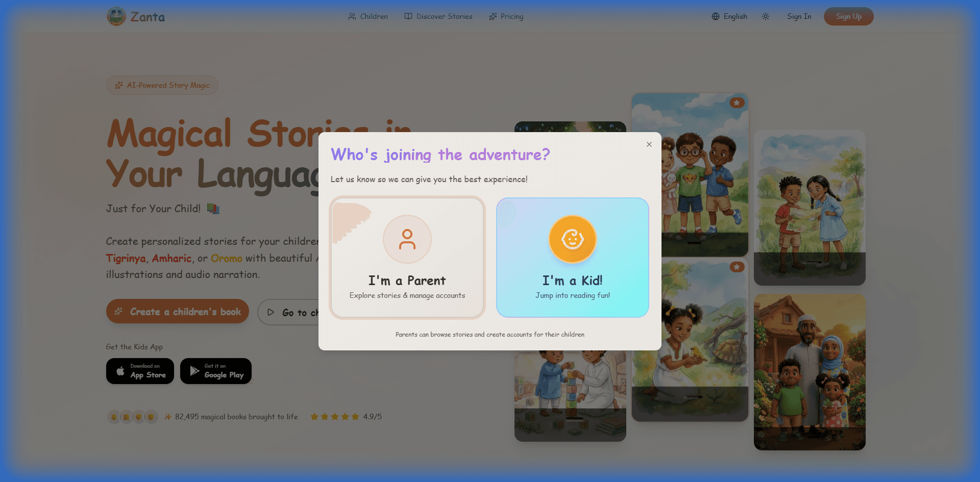Get it on Google Play badge
Image resolution: width=980 pixels, height=482 pixels.
tap(216, 371)
